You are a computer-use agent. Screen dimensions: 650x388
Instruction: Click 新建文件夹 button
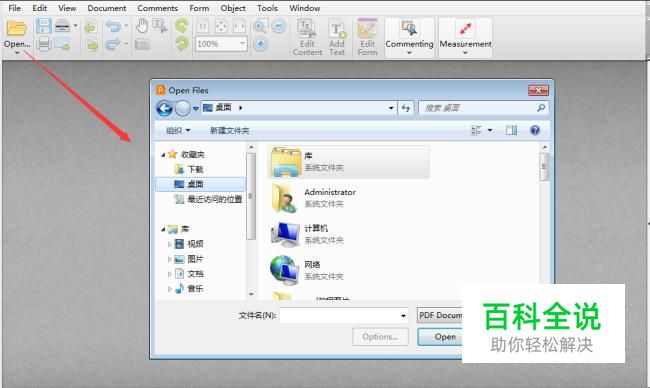230,131
